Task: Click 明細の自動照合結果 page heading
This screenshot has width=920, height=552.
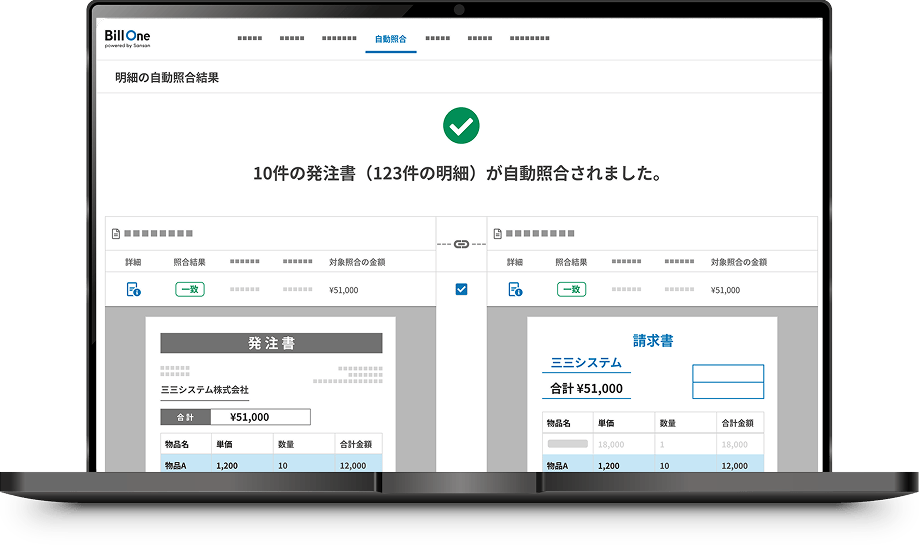Action: click(167, 77)
